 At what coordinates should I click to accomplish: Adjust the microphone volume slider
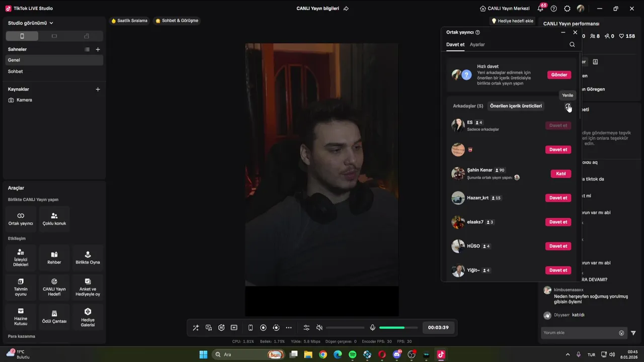tap(398, 328)
